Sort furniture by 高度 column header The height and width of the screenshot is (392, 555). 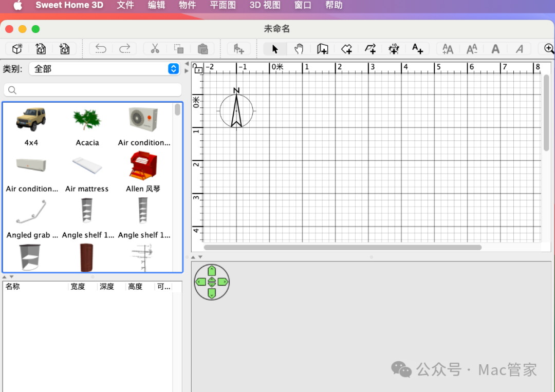pos(135,287)
